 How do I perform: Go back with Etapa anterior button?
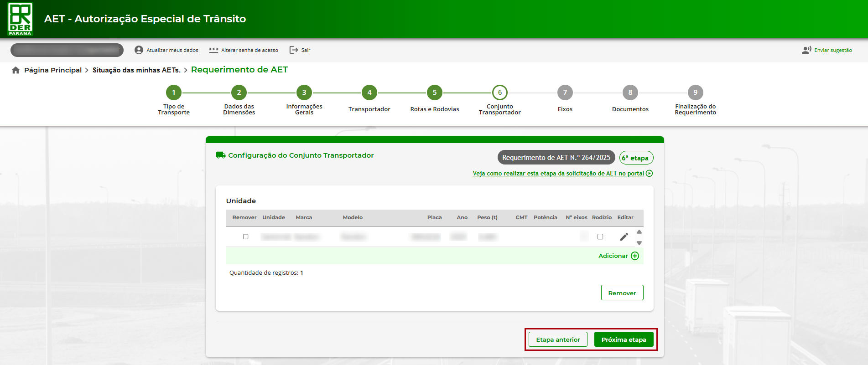tap(558, 340)
